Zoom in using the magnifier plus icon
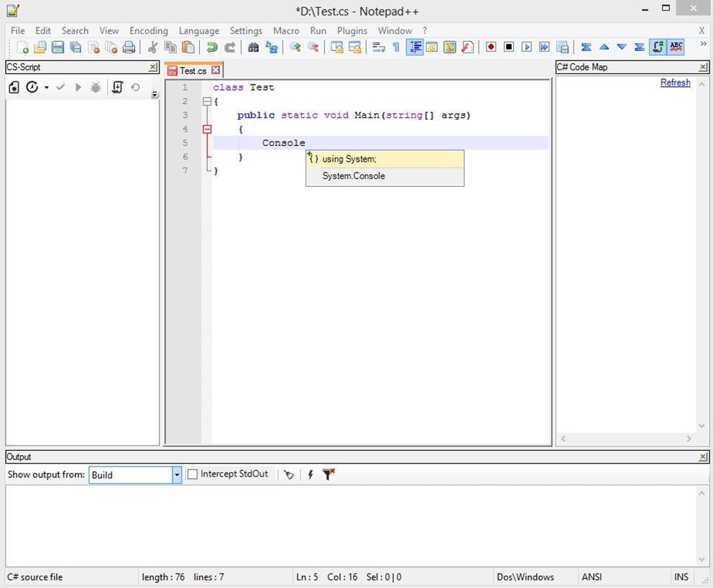This screenshot has width=713, height=588. click(295, 47)
